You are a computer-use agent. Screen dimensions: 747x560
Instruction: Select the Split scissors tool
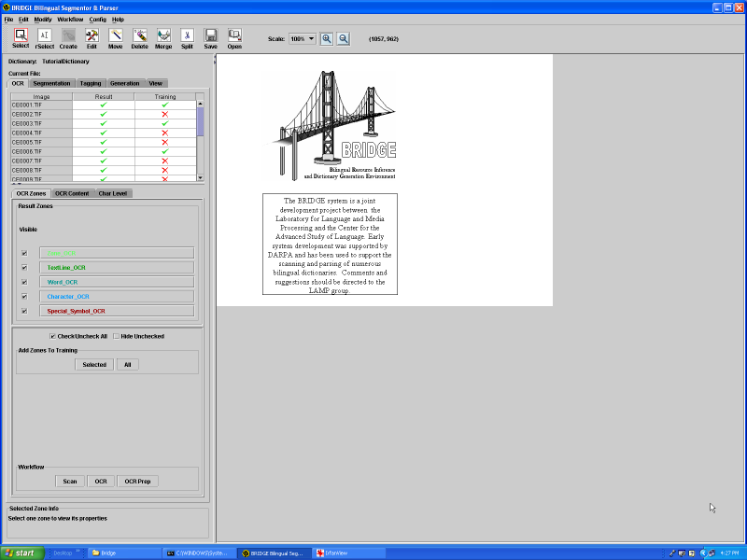coord(187,35)
